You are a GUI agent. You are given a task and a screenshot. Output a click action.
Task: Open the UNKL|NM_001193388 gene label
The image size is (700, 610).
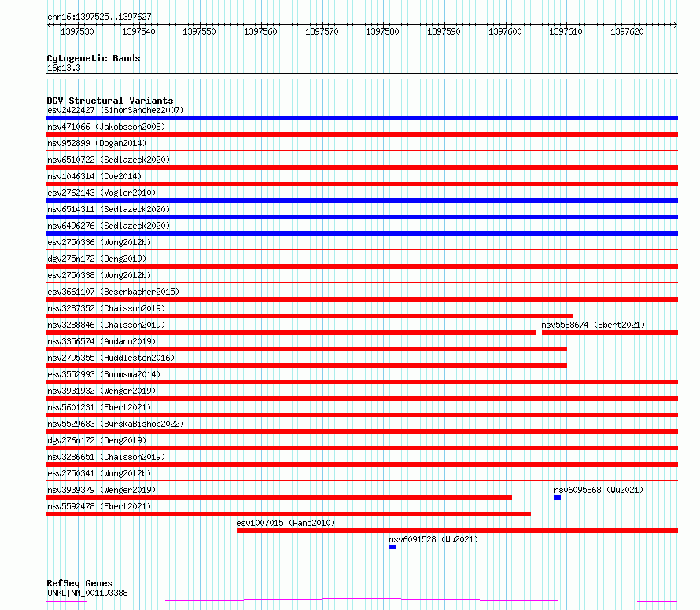click(x=87, y=593)
